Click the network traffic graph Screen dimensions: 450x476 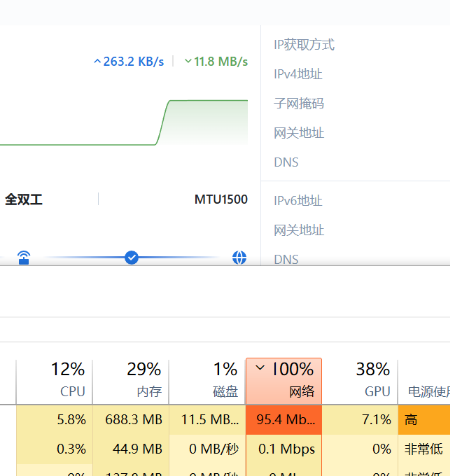tap(124, 122)
